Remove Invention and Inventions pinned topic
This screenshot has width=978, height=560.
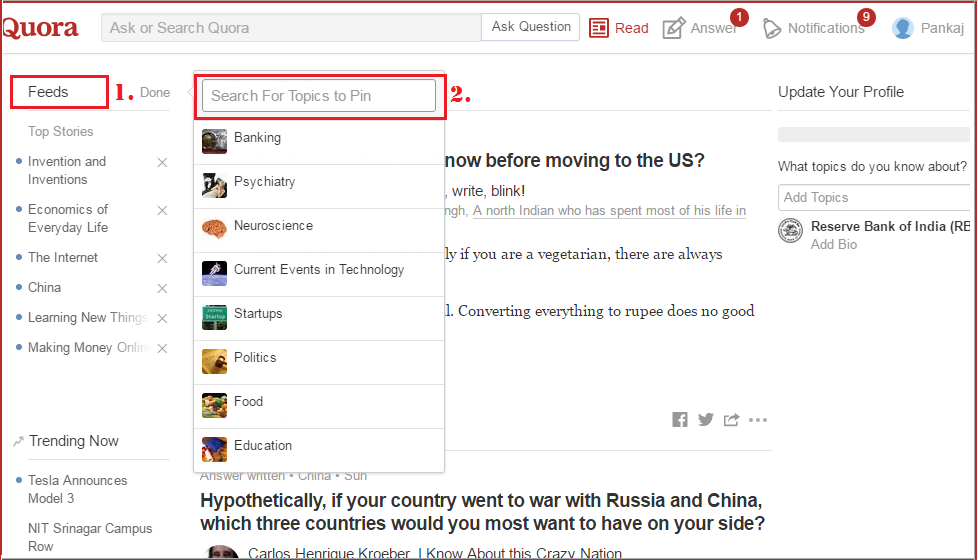click(x=162, y=163)
